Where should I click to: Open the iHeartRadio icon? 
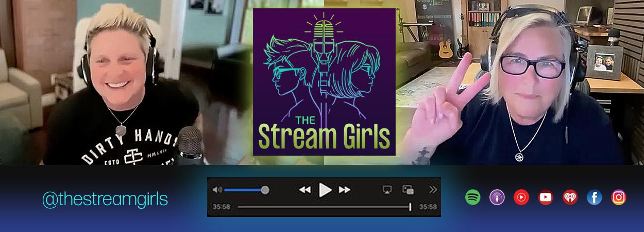(x=570, y=197)
